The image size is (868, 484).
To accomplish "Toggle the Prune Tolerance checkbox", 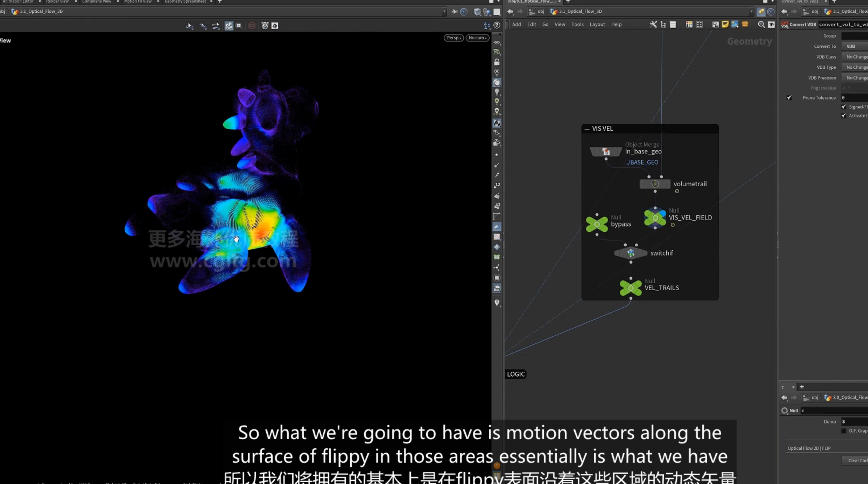I will pos(789,98).
